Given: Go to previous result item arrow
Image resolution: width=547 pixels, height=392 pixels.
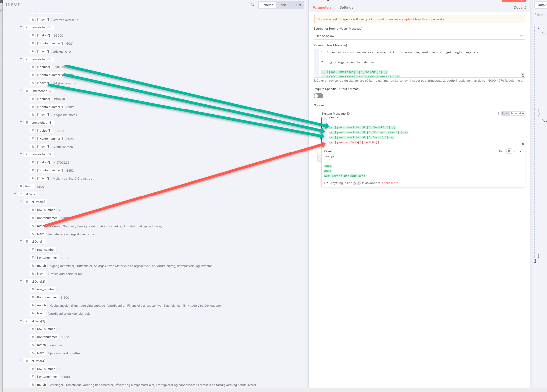Looking at the screenshot, I should pos(515,151).
